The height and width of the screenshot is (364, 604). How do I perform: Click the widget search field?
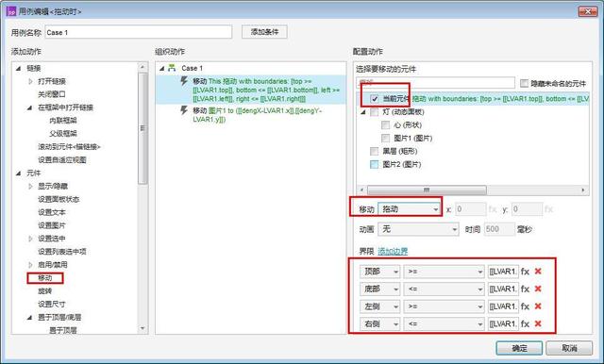(435, 83)
